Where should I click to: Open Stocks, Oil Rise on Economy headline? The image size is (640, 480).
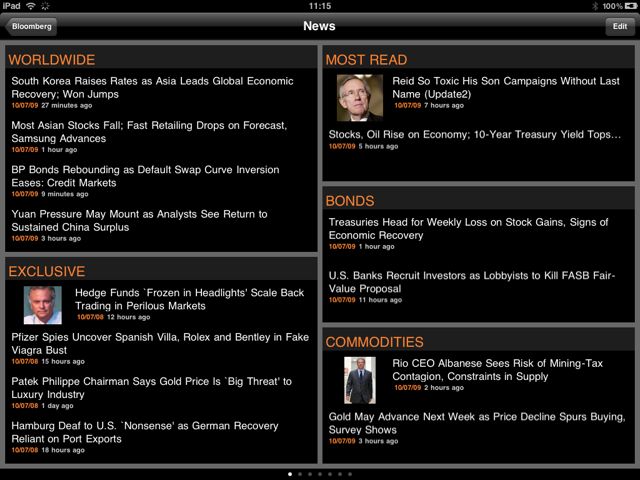tap(475, 135)
